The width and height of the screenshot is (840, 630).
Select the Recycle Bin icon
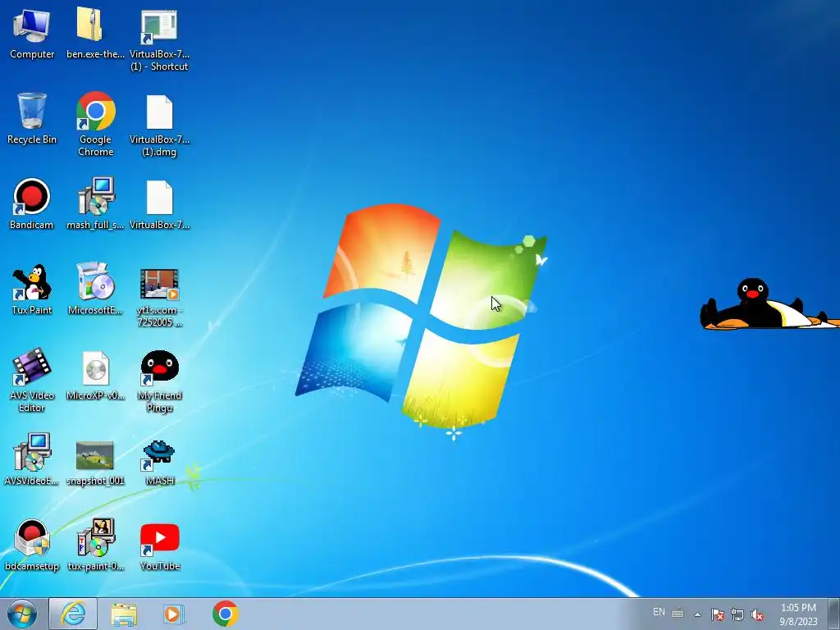pyautogui.click(x=32, y=118)
